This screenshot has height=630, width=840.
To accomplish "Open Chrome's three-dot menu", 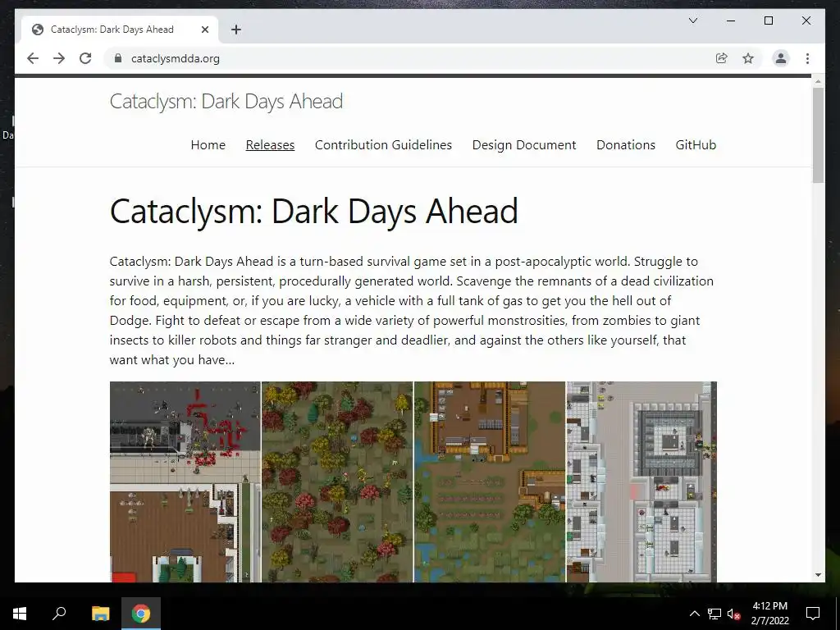I will pos(807,58).
